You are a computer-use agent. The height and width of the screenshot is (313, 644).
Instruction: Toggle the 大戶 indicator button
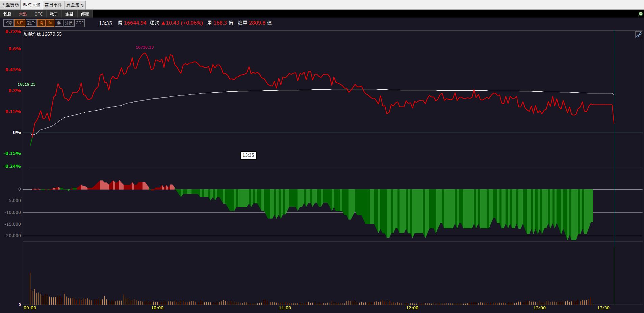20,23
